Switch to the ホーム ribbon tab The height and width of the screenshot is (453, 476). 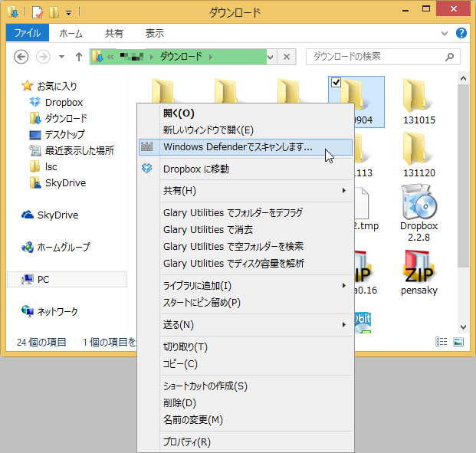(71, 33)
